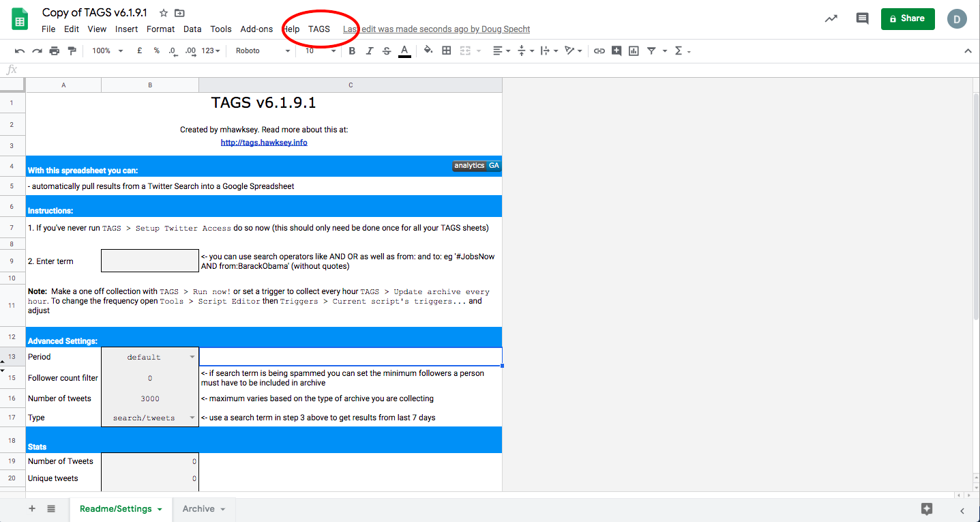Screen dimensions: 980x522
Task: Open the Google Sheets home icon
Action: [19, 18]
